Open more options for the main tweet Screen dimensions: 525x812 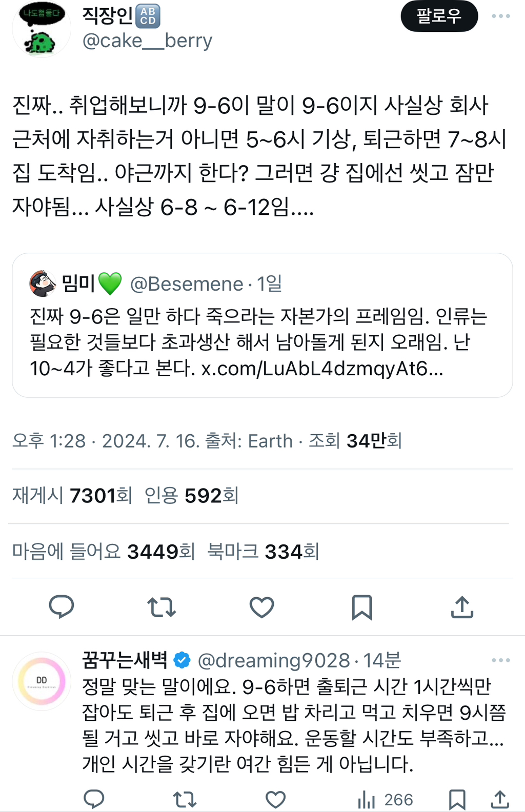pyautogui.click(x=500, y=16)
